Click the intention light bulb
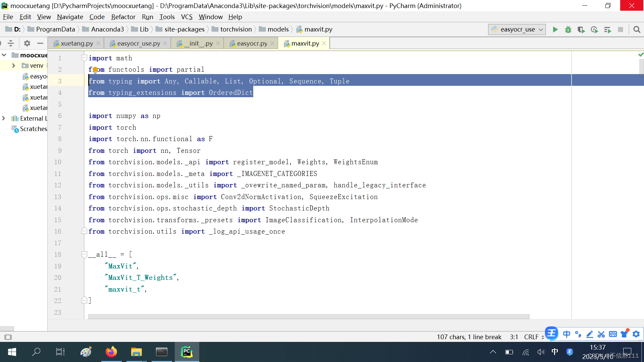 tap(95, 70)
